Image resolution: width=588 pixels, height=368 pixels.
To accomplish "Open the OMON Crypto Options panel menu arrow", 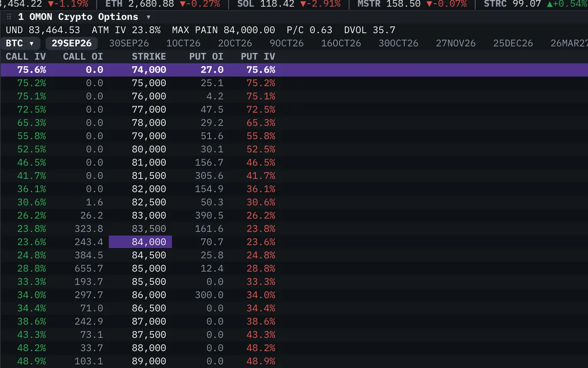I will click(x=148, y=17).
